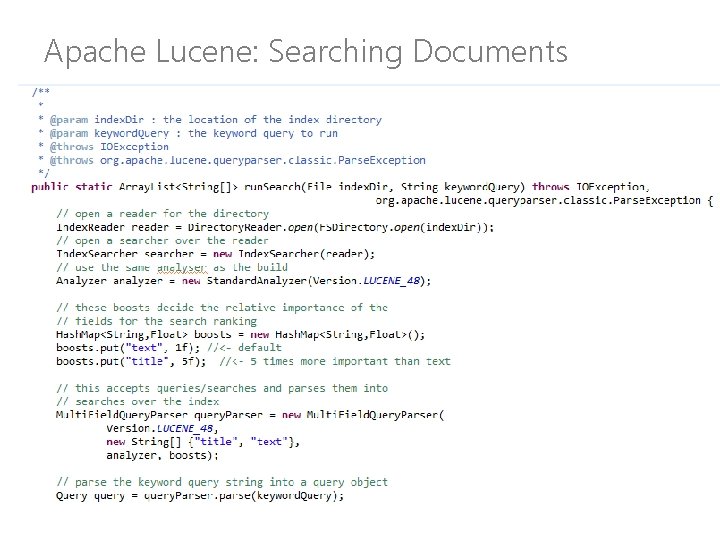Click the '@param indexDir' comment line

pos(210,120)
